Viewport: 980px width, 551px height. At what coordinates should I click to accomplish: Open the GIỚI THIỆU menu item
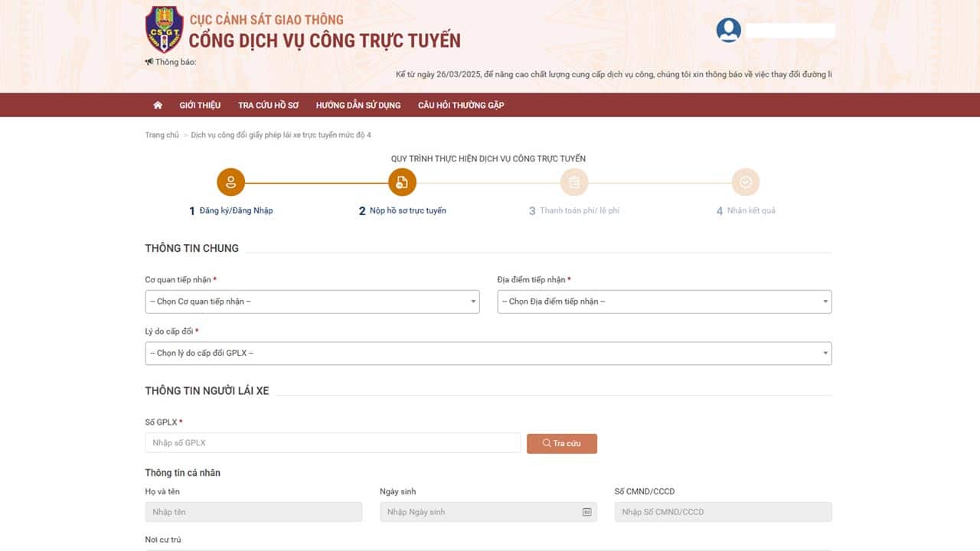[x=200, y=105]
